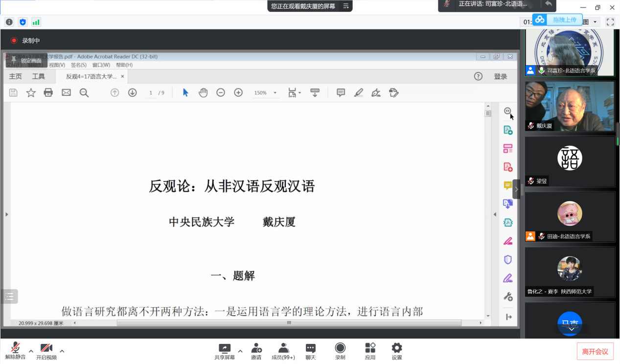Expand audio options arrow beside microphone
This screenshot has width=620, height=364.
(31, 351)
